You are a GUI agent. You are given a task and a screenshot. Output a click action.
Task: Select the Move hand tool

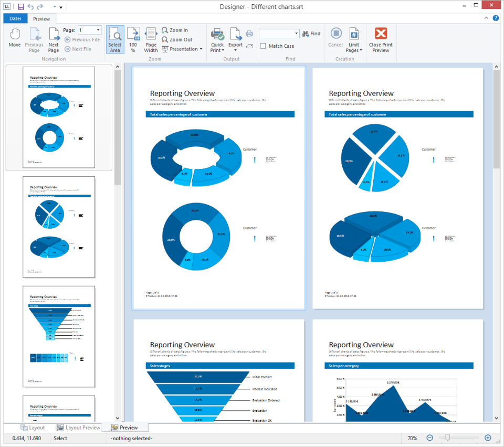click(15, 38)
